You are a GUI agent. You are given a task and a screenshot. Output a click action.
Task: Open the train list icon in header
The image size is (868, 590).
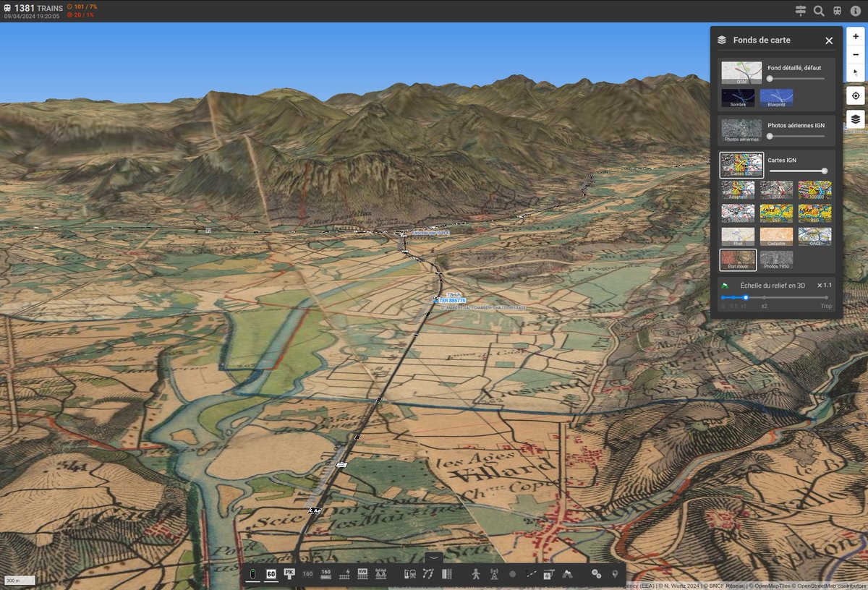pos(837,11)
